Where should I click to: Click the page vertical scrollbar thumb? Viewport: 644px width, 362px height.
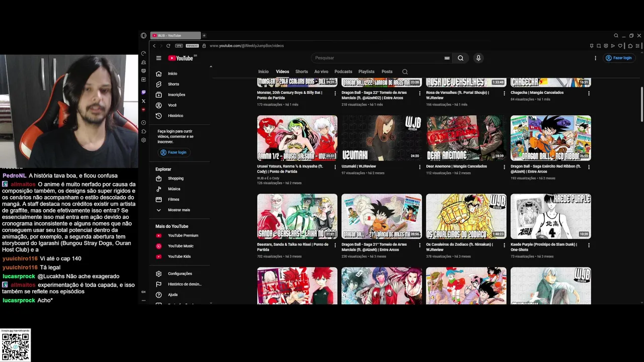641,105
